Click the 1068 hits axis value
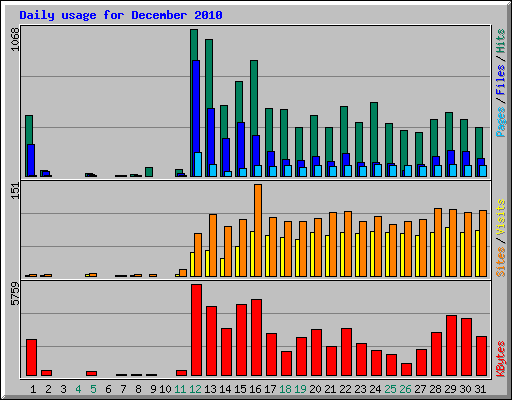Screen dimensions: 512x400 pos(15,39)
